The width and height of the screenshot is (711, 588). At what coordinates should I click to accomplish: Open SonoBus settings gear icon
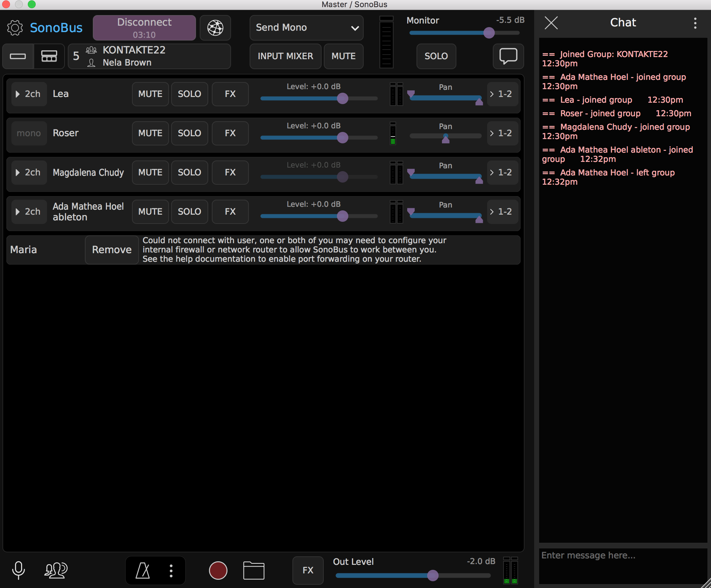[x=15, y=28]
